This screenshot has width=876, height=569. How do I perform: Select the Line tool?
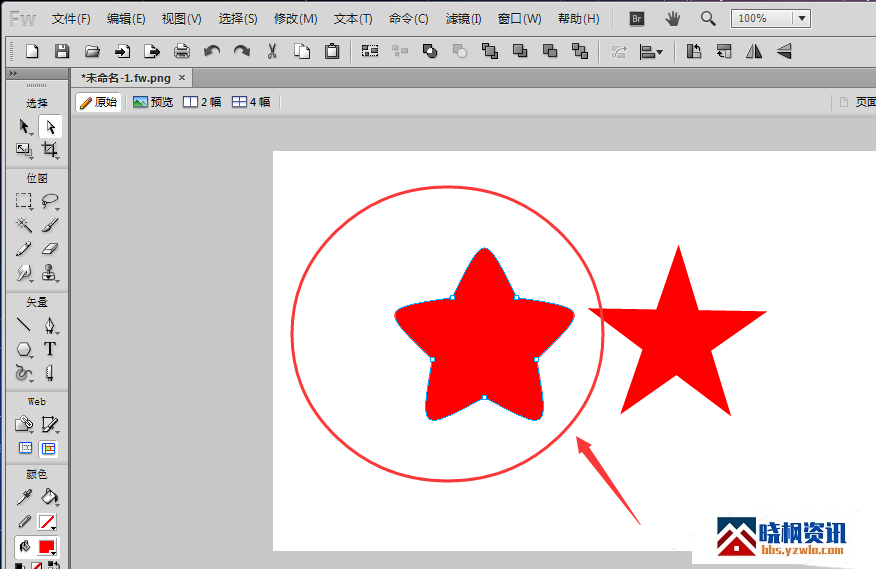click(24, 325)
